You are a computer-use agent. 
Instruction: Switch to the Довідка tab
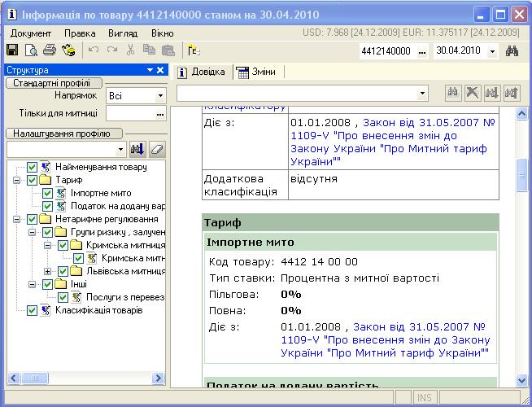[x=203, y=72]
